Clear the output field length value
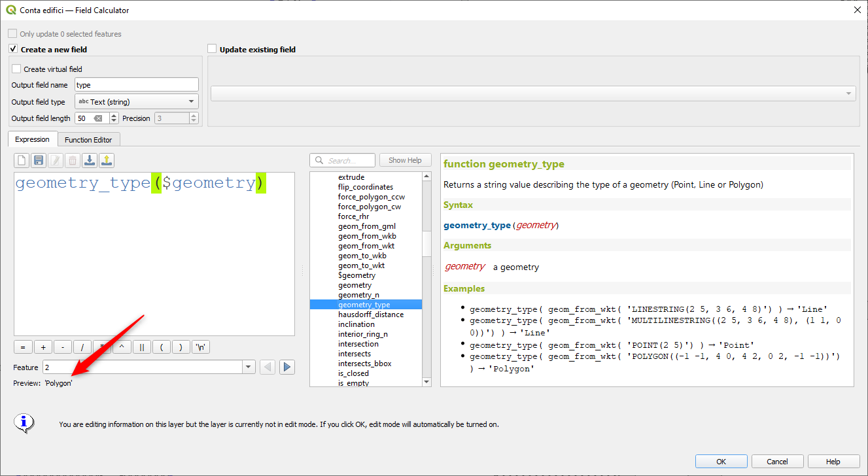Screen dimensions: 868x476 (98, 118)
